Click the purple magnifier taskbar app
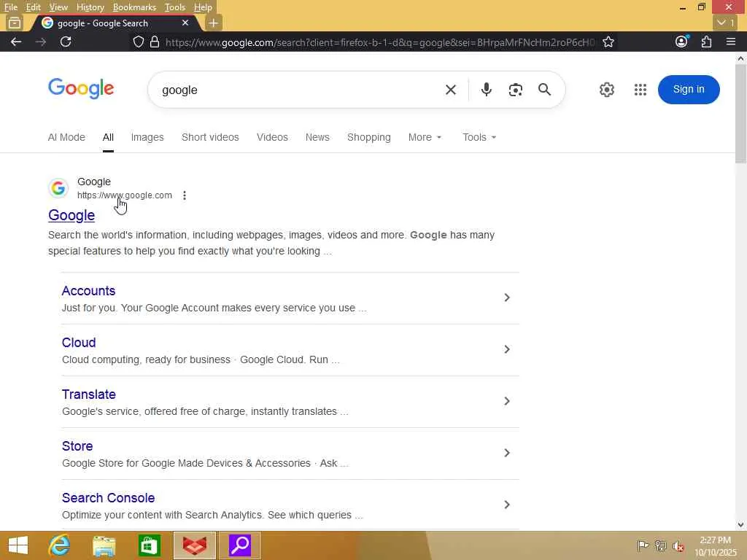 pos(239,545)
